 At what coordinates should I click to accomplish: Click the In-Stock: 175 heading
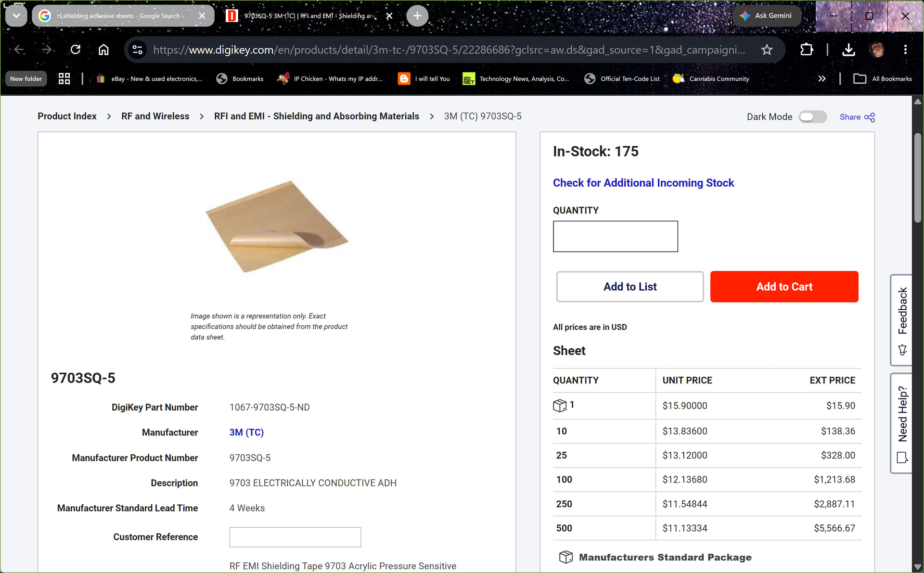coord(596,152)
